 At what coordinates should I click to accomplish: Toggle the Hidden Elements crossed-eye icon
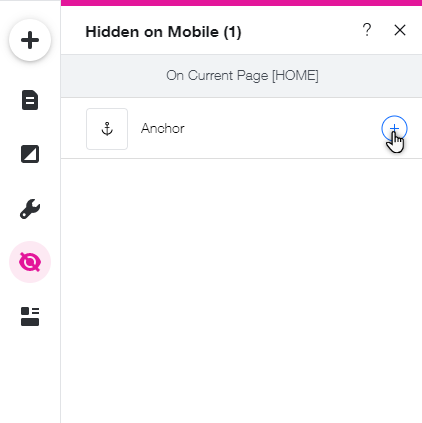[x=30, y=262]
